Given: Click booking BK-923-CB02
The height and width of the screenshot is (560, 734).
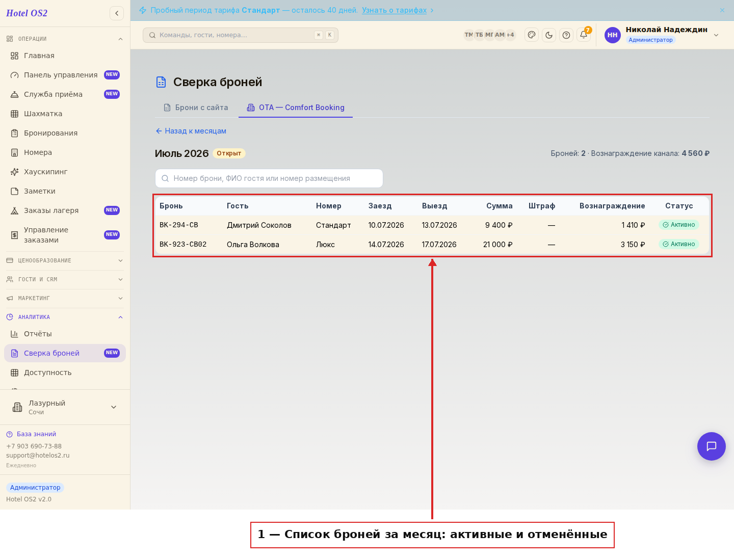Looking at the screenshot, I should (183, 244).
